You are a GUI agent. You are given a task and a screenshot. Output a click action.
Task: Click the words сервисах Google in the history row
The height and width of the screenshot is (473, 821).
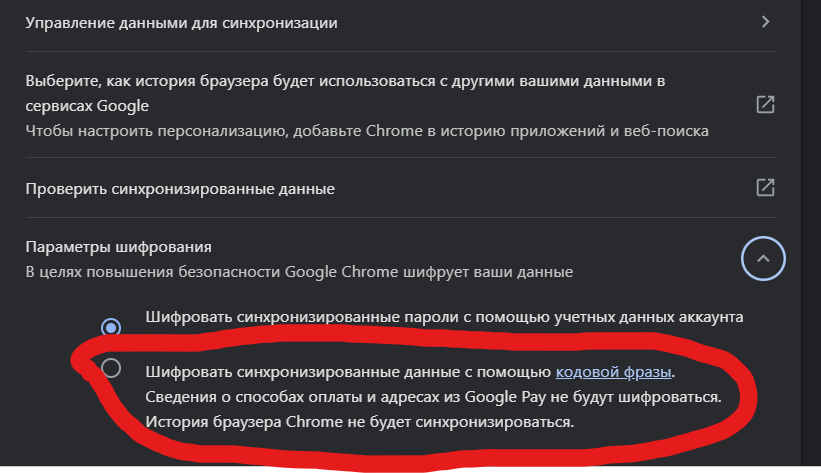(x=87, y=106)
